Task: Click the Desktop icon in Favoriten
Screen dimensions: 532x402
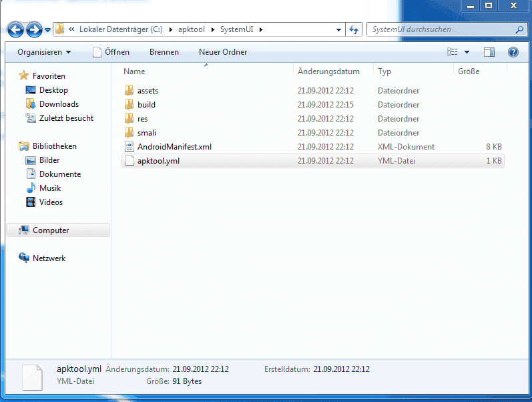Action: [31, 90]
